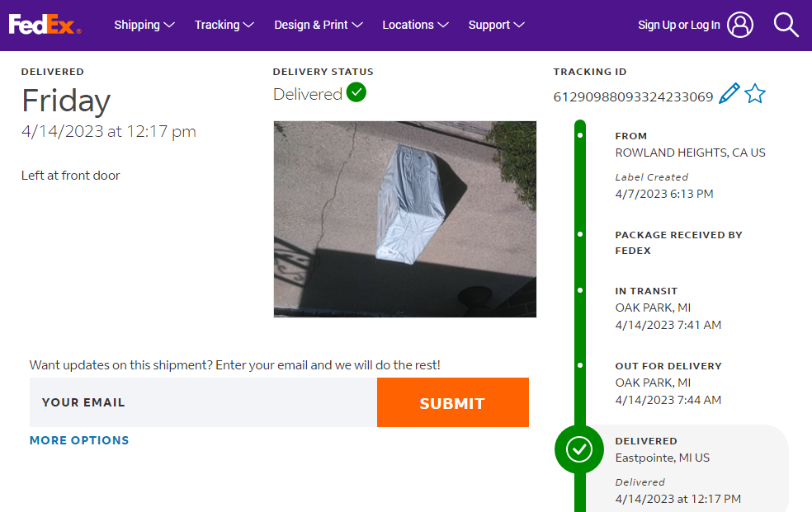Click the FedEx logo
The height and width of the screenshot is (512, 812).
[x=45, y=25]
